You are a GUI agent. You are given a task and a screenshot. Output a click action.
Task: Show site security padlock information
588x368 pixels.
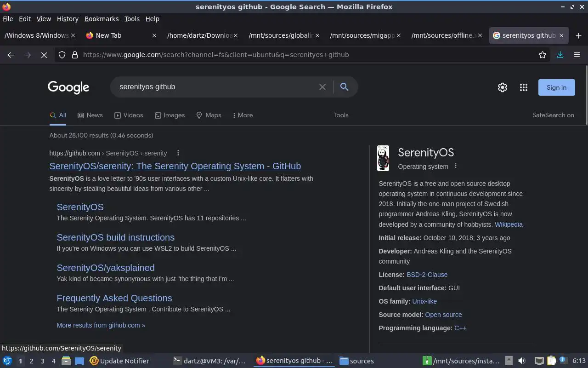[74, 55]
